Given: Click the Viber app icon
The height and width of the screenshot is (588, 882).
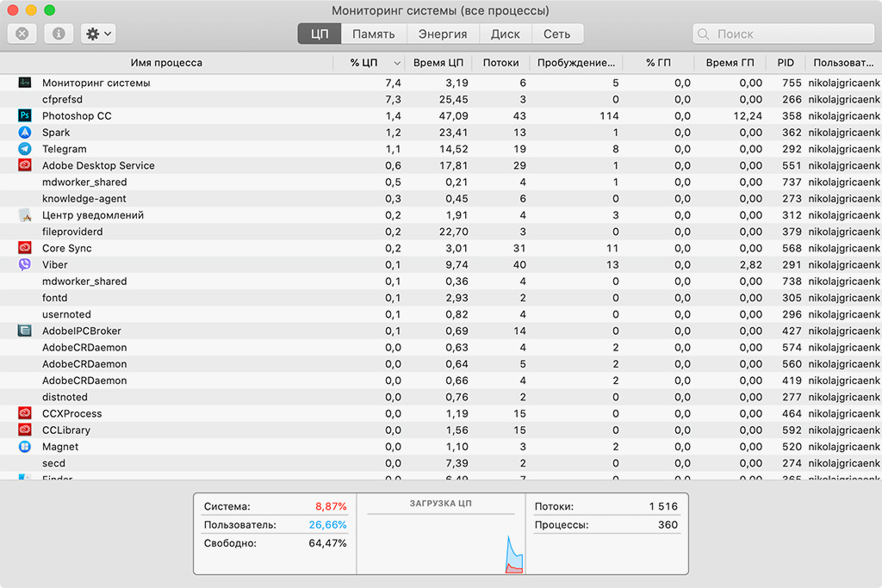Looking at the screenshot, I should [25, 264].
